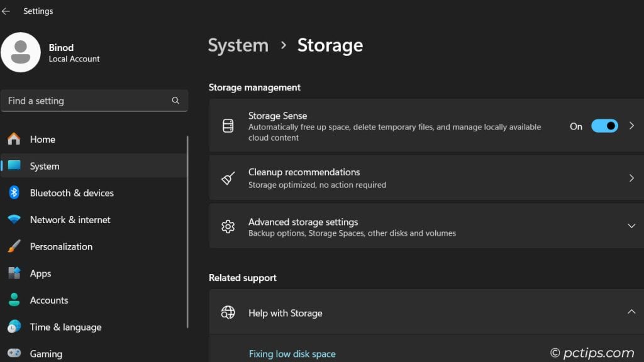Open Gaming settings category
The width and height of the screenshot is (644, 362).
click(94, 353)
